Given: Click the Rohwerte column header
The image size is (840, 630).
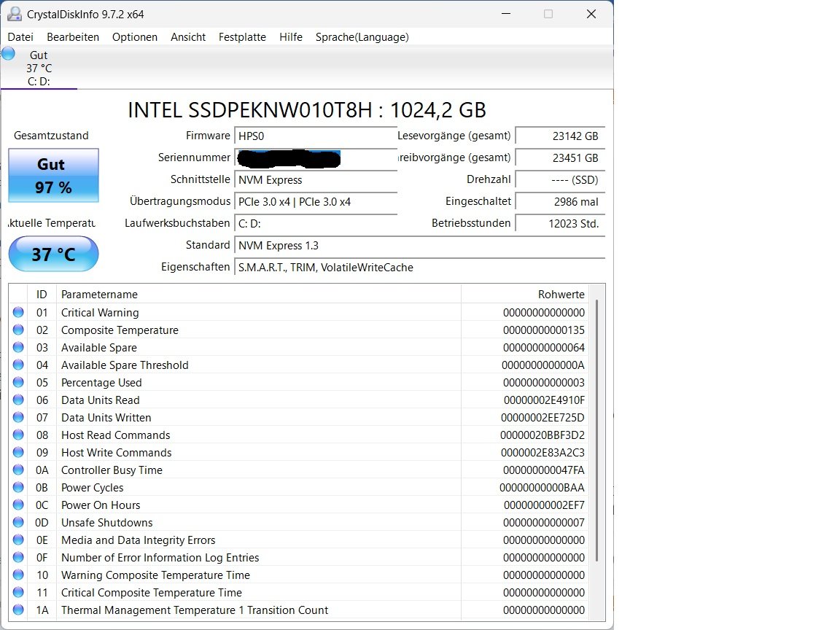Looking at the screenshot, I should tap(525, 294).
